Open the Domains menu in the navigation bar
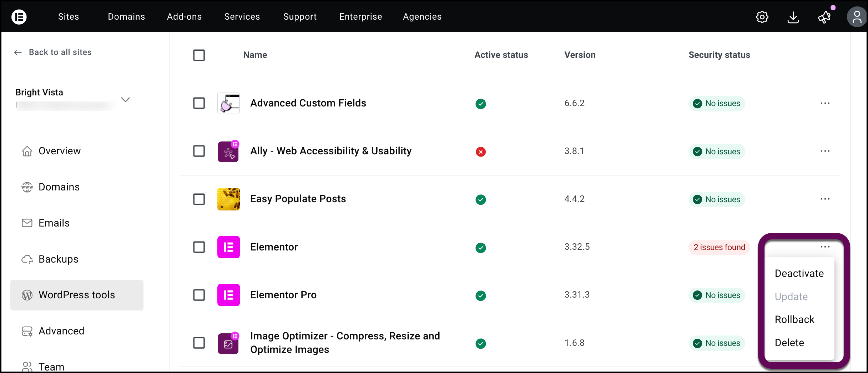 (126, 16)
